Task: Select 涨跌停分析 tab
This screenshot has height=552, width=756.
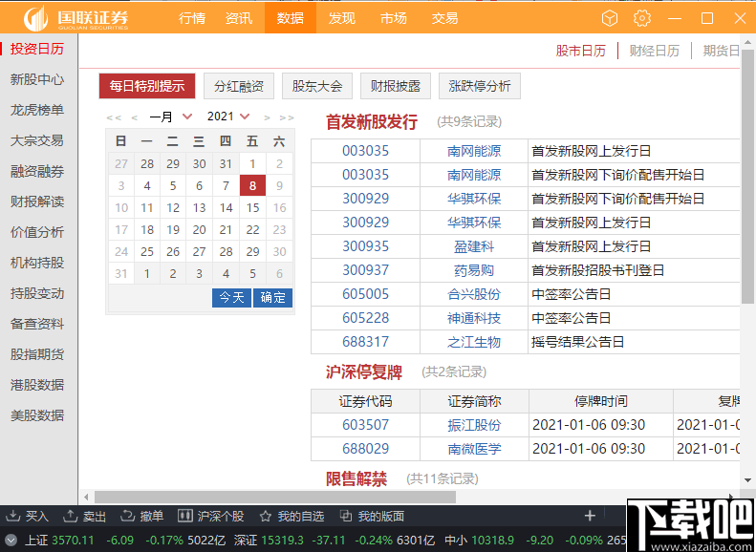Action: (480, 86)
